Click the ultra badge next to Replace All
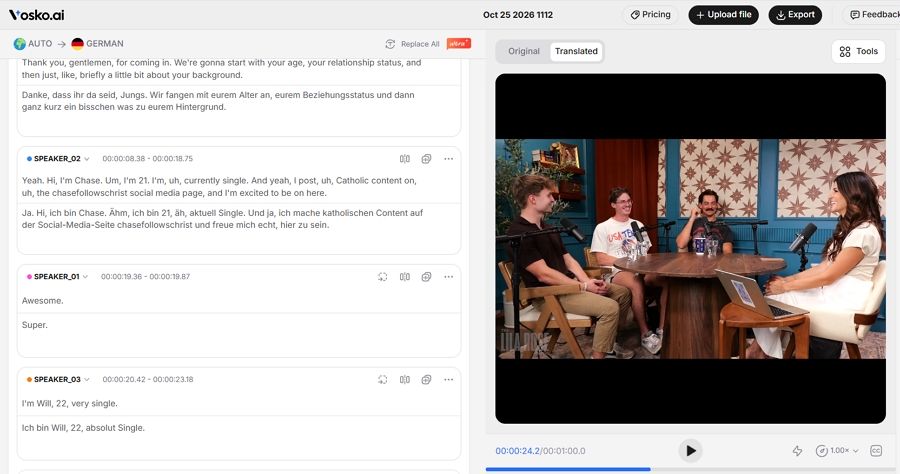Viewport: 900px width, 474px height. pos(459,44)
